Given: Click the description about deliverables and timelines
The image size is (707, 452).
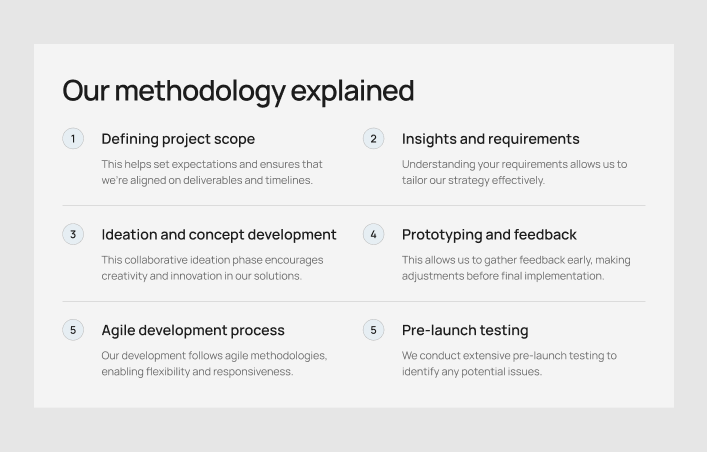Looking at the screenshot, I should [x=212, y=172].
